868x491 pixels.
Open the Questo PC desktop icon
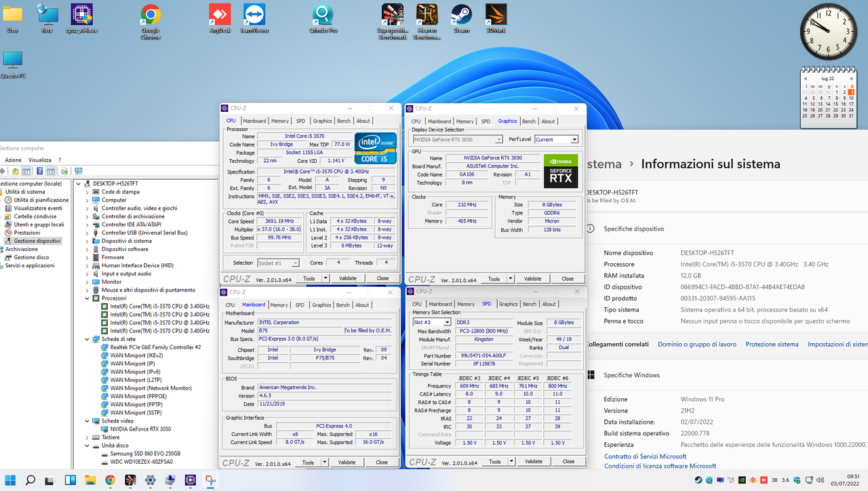pyautogui.click(x=12, y=64)
